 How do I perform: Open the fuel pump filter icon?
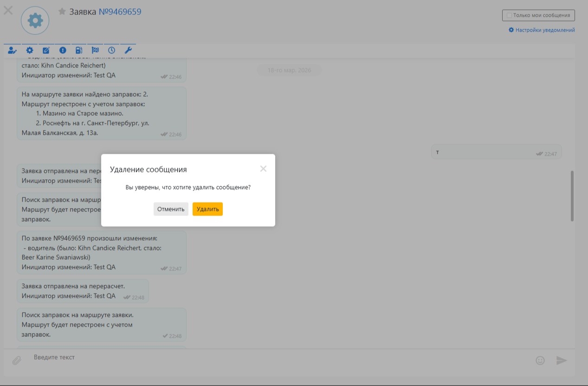coord(79,50)
